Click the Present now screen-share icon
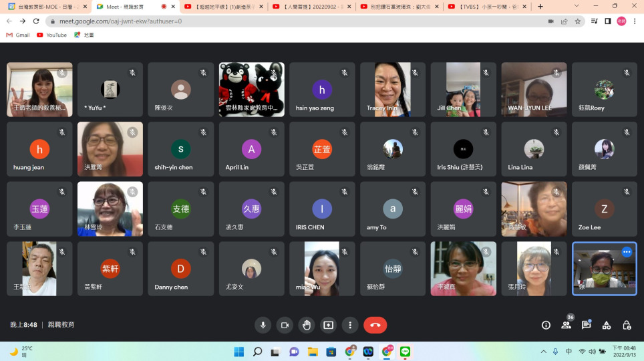This screenshot has height=361, width=644. [x=328, y=325]
